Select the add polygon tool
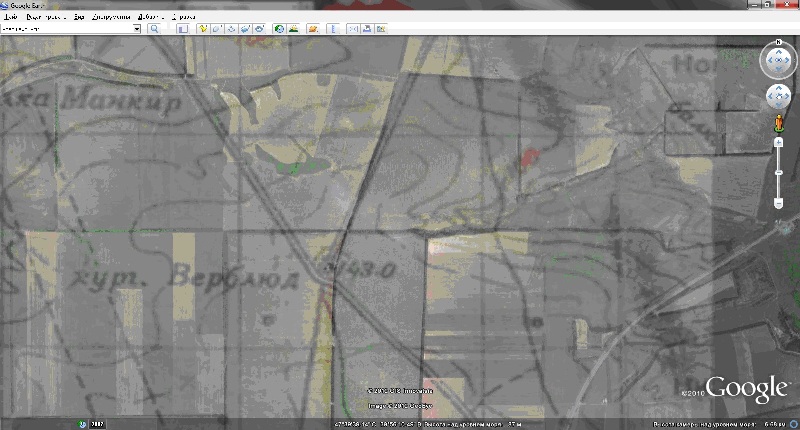Viewport: 800px width, 430px height. (x=215, y=29)
